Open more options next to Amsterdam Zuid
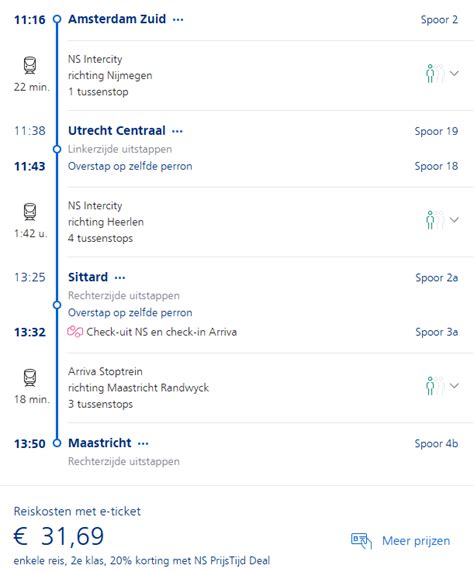The height and width of the screenshot is (572, 474). pos(178,19)
